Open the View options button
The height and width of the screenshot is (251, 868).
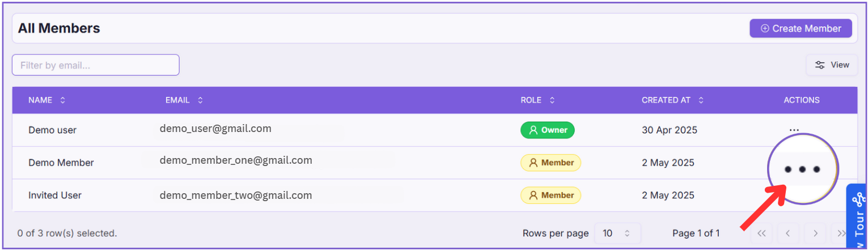[x=832, y=65]
